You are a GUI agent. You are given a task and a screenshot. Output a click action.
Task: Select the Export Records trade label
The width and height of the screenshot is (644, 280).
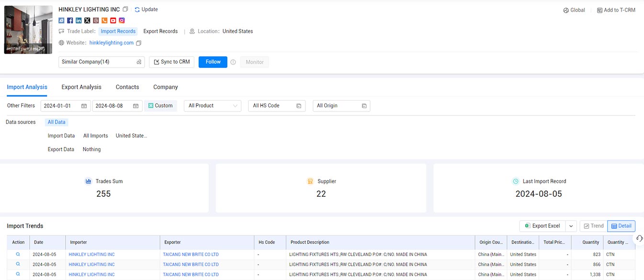point(160,31)
